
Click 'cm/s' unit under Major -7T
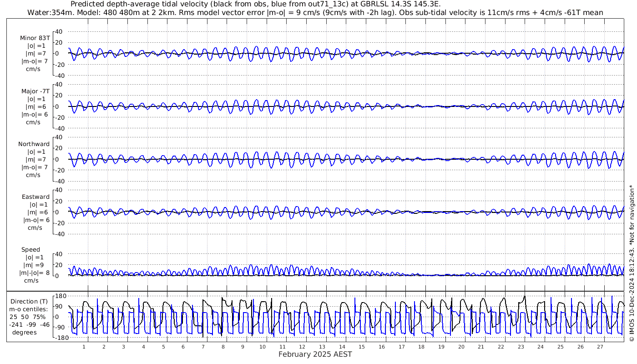pyautogui.click(x=33, y=122)
